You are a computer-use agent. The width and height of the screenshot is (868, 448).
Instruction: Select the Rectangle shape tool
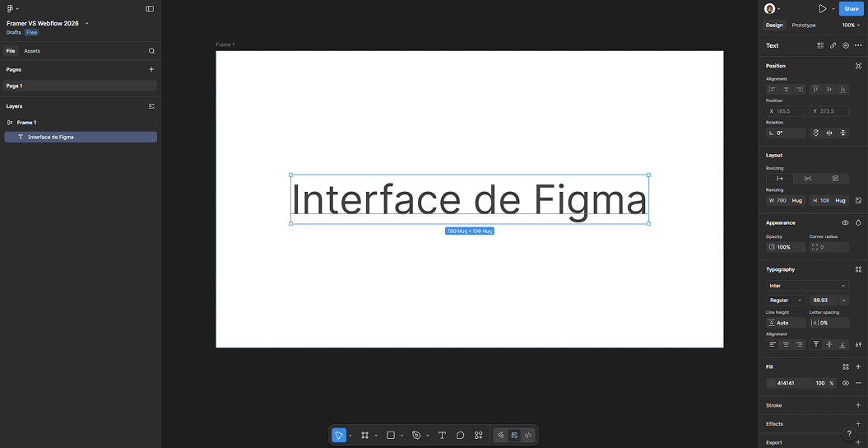390,436
